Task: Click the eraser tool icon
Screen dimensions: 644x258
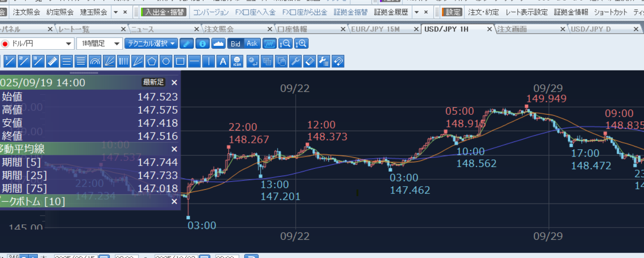Action: (309, 61)
